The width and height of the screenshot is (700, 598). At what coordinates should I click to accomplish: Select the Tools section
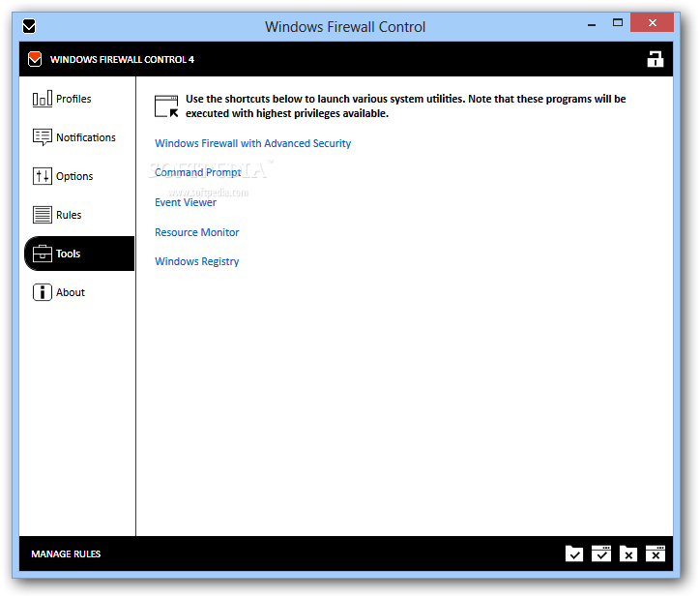[x=79, y=254]
